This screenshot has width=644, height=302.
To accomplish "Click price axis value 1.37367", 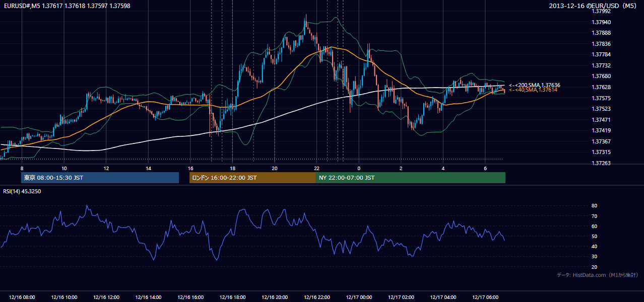I will [602, 141].
